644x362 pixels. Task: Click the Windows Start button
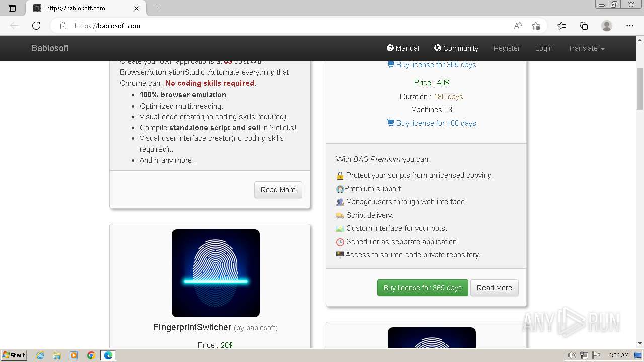(x=14, y=355)
